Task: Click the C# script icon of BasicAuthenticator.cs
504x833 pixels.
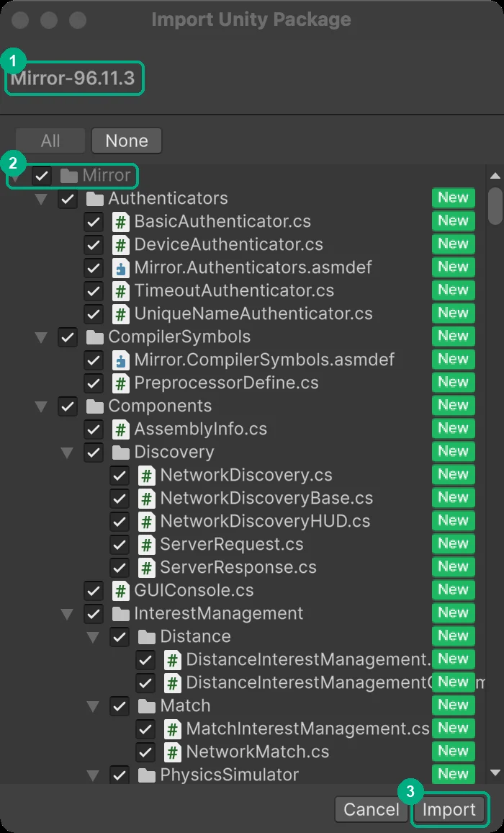Action: tap(120, 221)
